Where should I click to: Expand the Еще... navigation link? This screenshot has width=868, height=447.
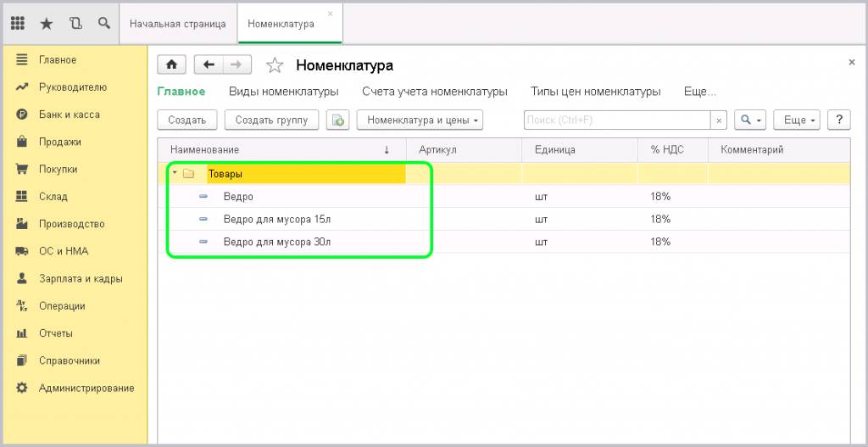pos(699,92)
